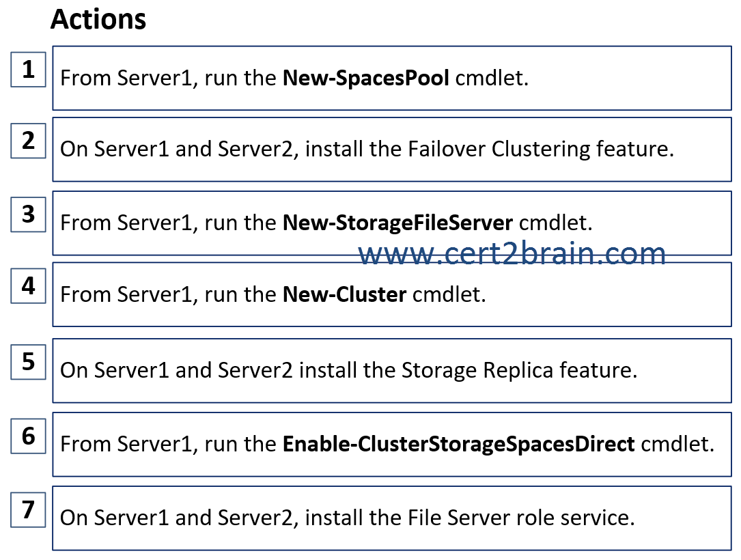The width and height of the screenshot is (741, 560).
Task: Click bold text New-Cluster
Action: pos(344,294)
